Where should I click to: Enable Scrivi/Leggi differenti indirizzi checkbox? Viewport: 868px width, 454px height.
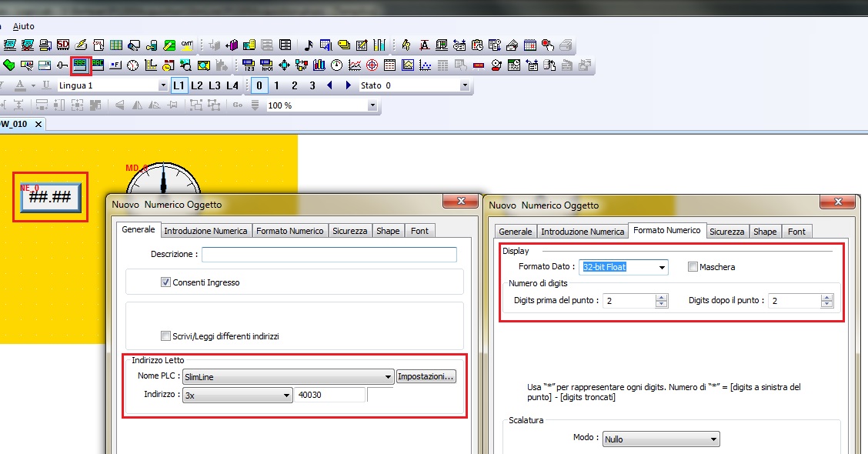(165, 336)
